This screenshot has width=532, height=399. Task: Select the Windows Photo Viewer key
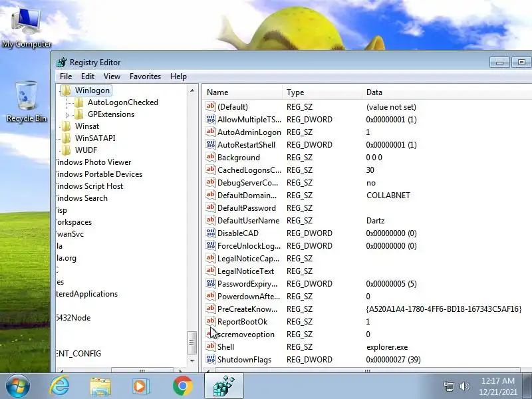[x=93, y=162]
